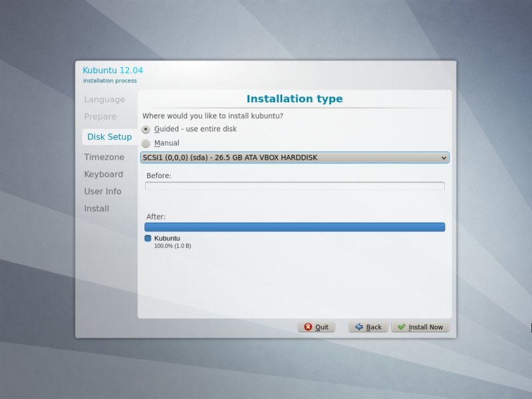Select the Disk Setup step

tap(109, 137)
